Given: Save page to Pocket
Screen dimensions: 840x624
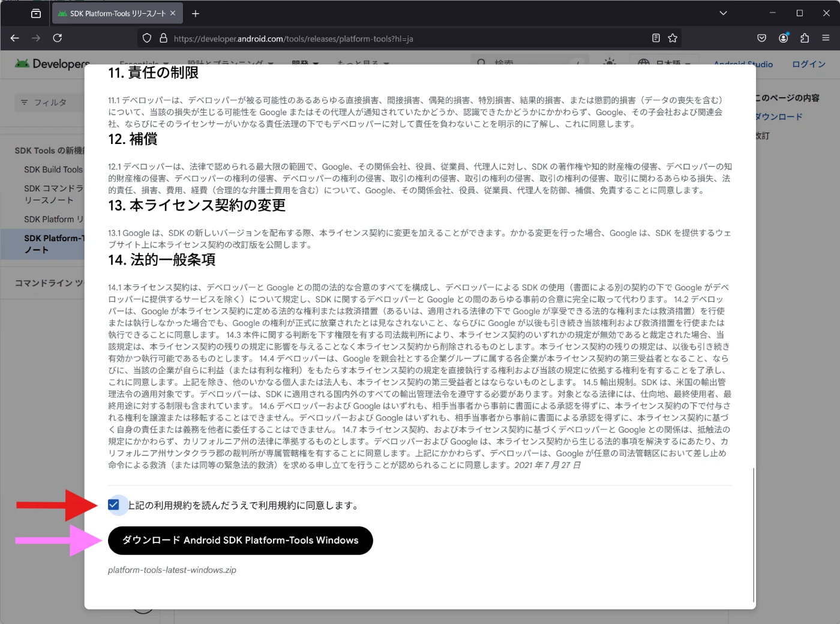Looking at the screenshot, I should tap(761, 38).
